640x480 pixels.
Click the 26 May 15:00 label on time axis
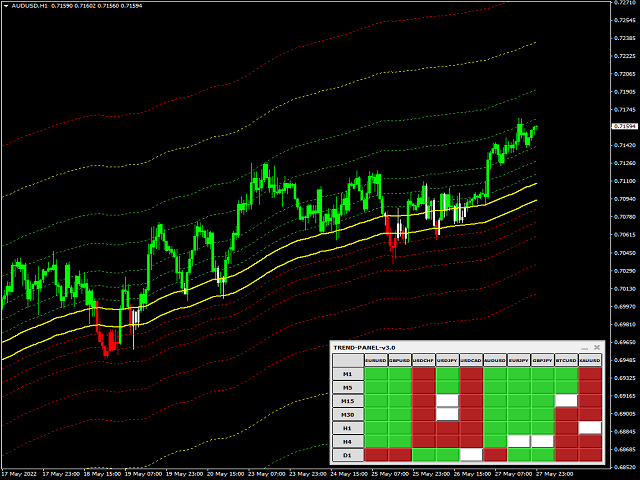(472, 474)
